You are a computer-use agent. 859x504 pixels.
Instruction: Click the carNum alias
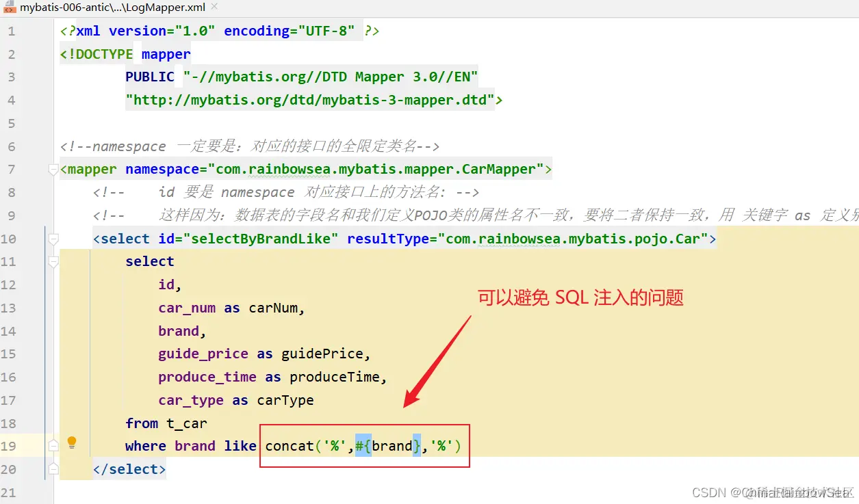[273, 308]
